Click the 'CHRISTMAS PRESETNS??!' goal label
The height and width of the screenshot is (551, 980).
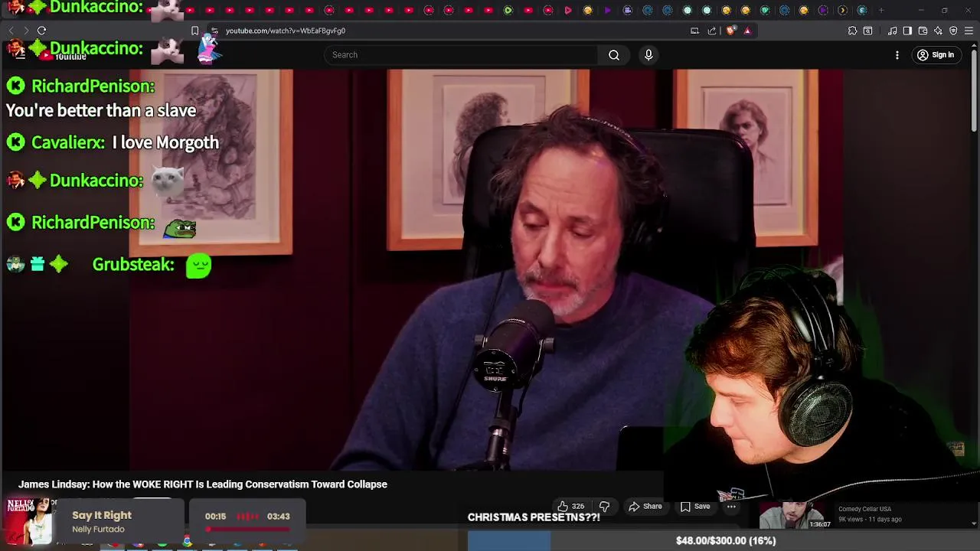[x=534, y=517]
